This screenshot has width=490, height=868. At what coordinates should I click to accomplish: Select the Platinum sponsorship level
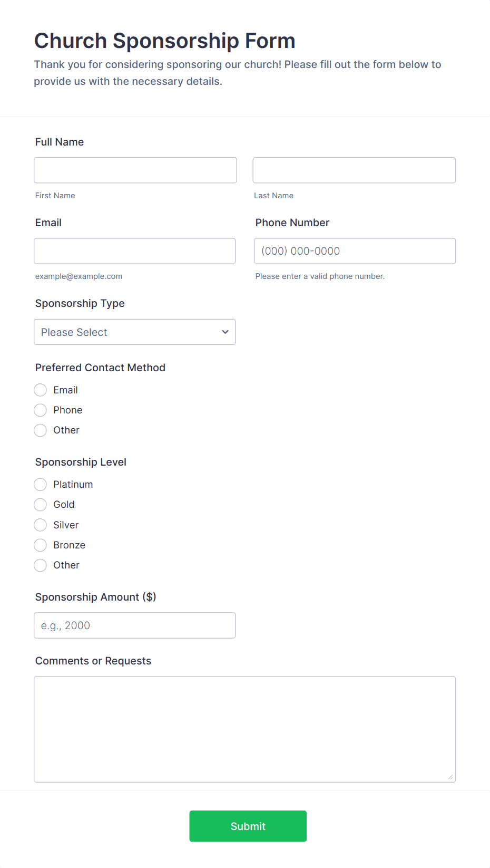pyautogui.click(x=40, y=484)
